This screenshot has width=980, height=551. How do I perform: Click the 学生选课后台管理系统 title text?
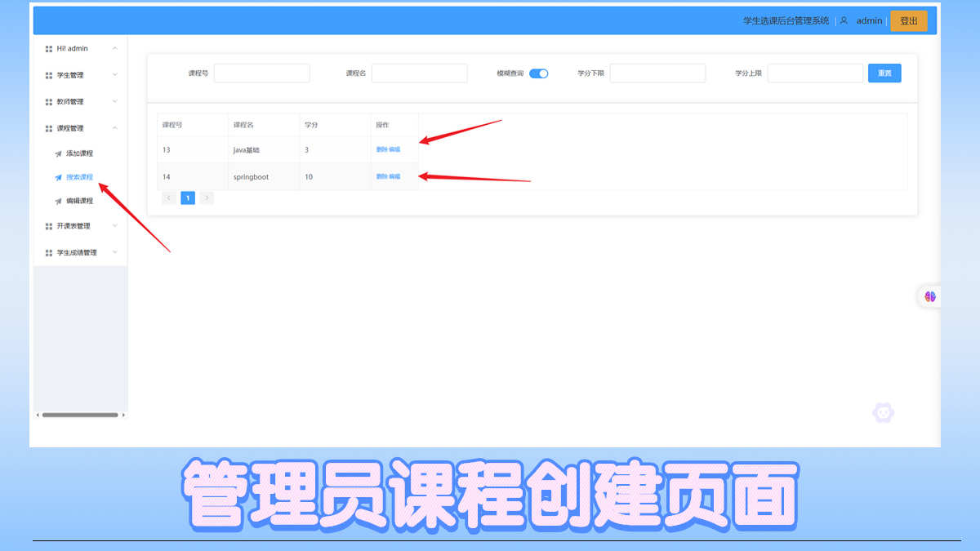(x=786, y=21)
